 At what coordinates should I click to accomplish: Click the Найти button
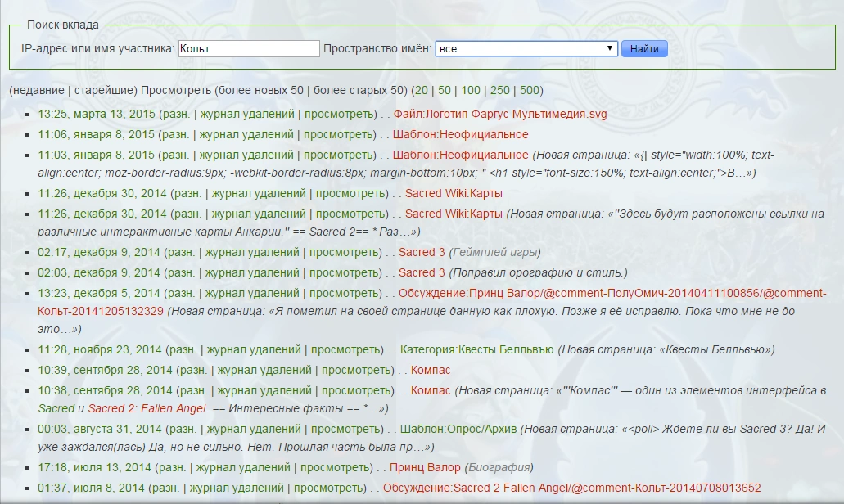pyautogui.click(x=644, y=48)
